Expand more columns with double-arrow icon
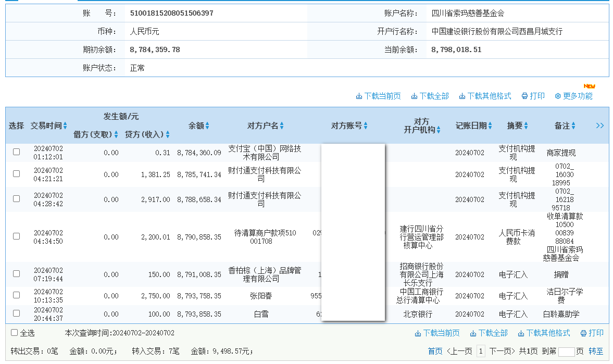Screen dimensions: 613x364 [599, 125]
